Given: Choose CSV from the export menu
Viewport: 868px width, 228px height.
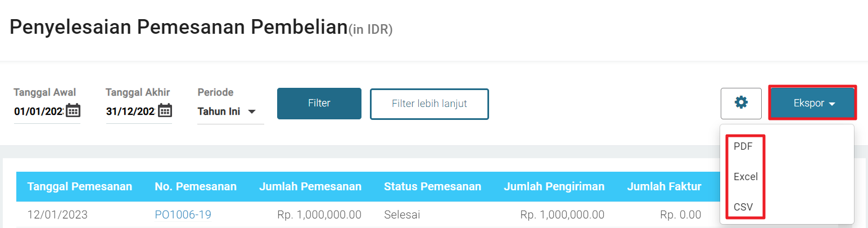Looking at the screenshot, I should pyautogui.click(x=743, y=207).
